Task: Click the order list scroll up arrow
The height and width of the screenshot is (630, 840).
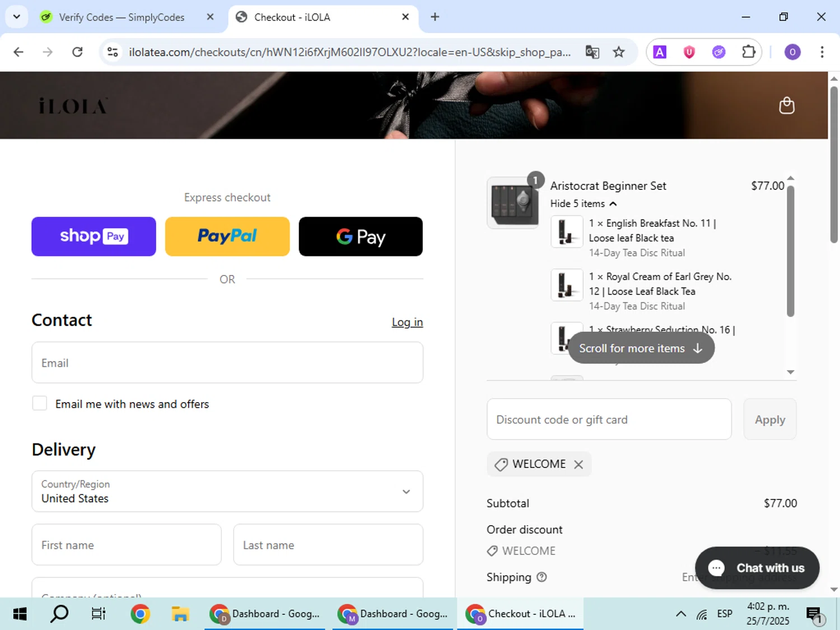Action: pyautogui.click(x=791, y=179)
